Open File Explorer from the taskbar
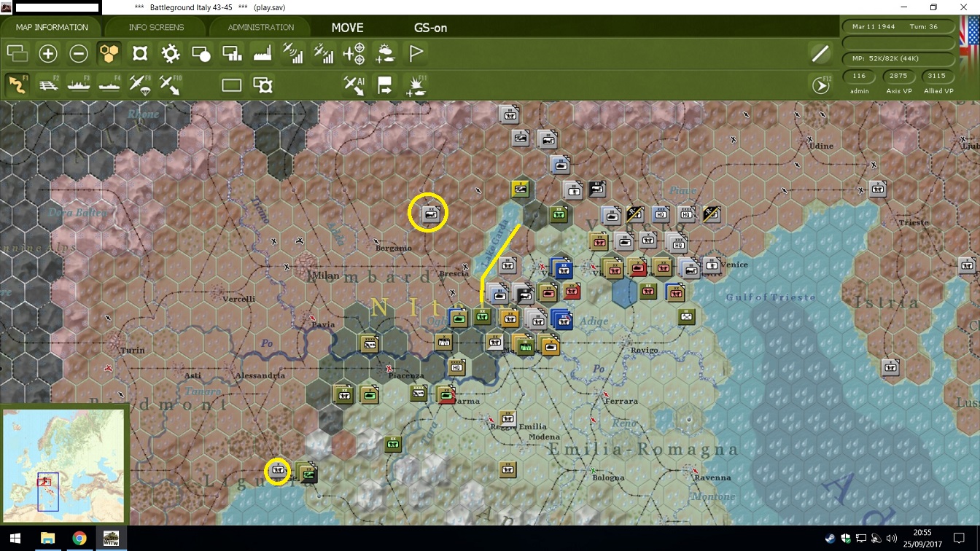Screen dimensions: 980x551 (47, 539)
